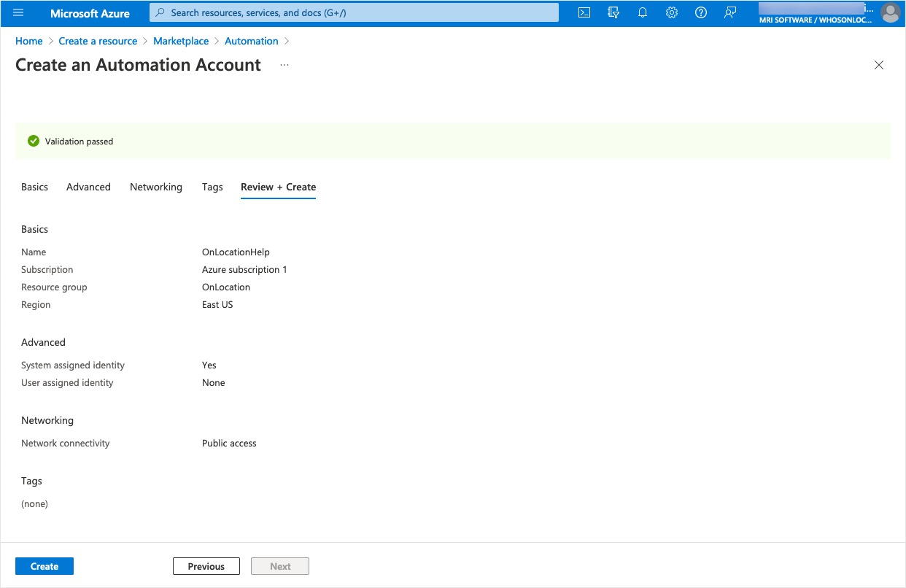
Task: Click the OnLocationHelp name value
Action: [x=236, y=252]
